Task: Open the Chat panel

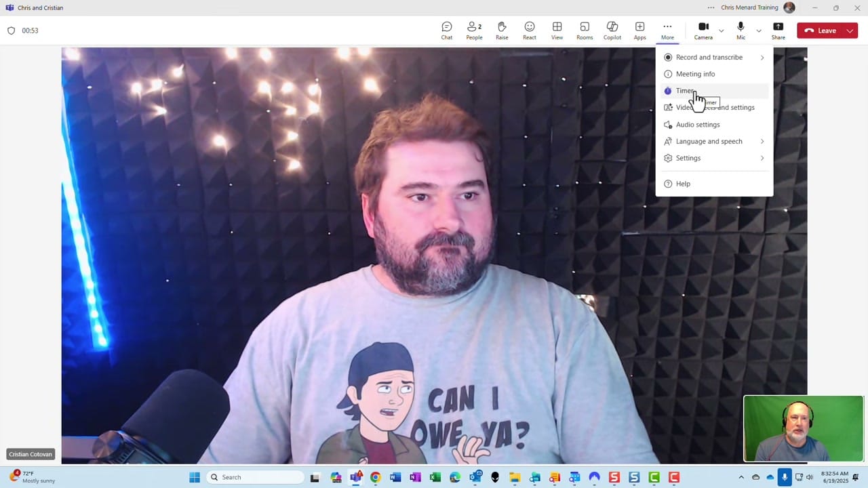Action: [446, 30]
